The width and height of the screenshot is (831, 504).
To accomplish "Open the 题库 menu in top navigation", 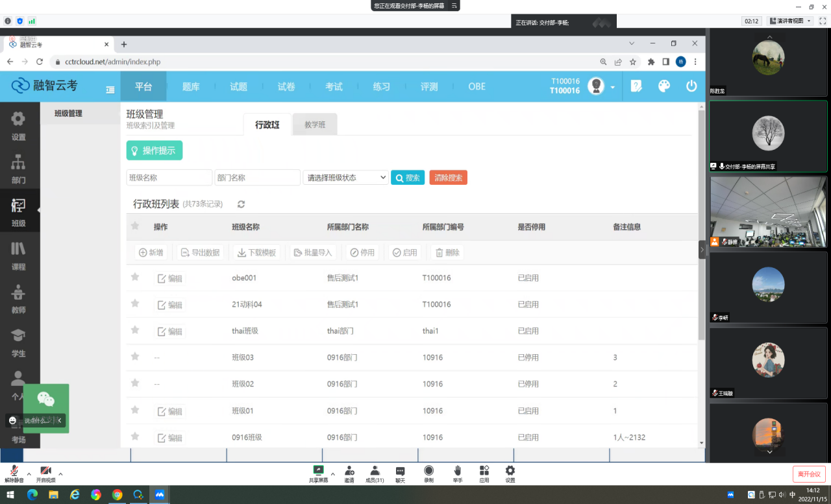I will click(191, 86).
